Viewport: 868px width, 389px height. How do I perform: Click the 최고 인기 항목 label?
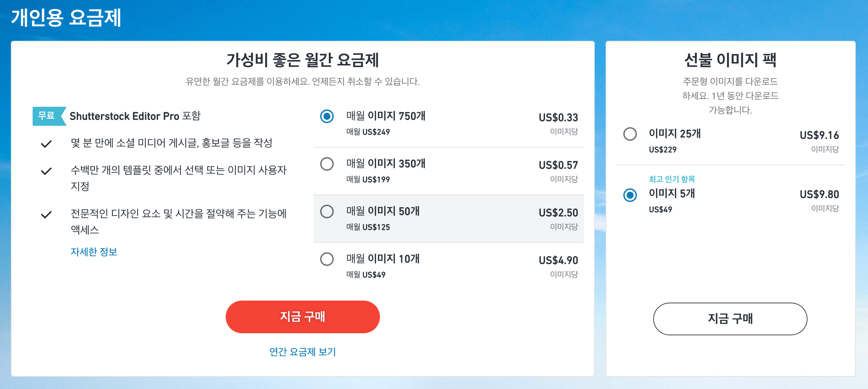pos(672,179)
